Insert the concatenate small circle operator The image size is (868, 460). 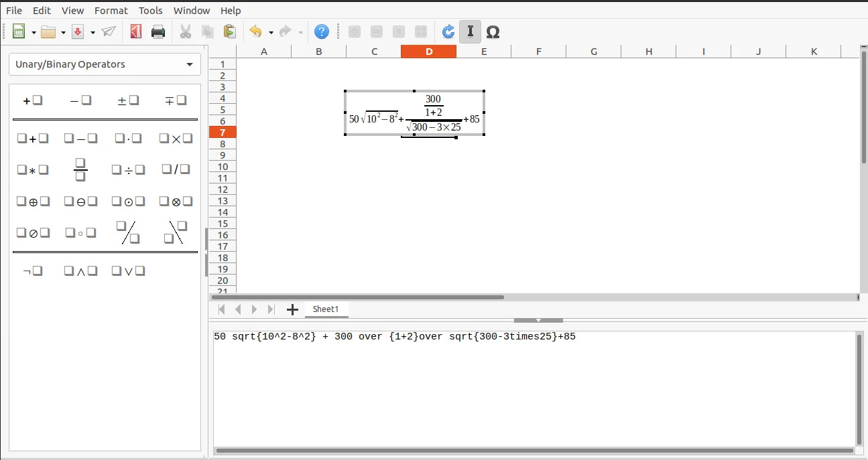tap(80, 233)
